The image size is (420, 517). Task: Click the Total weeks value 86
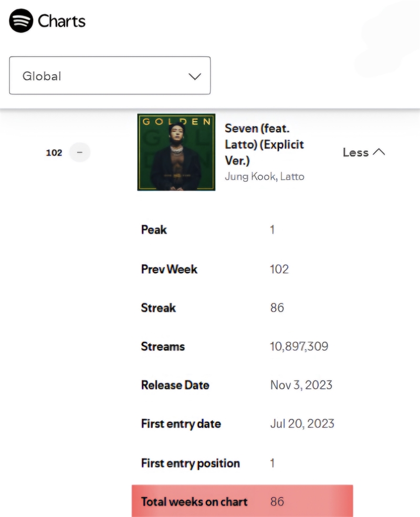pos(277,502)
